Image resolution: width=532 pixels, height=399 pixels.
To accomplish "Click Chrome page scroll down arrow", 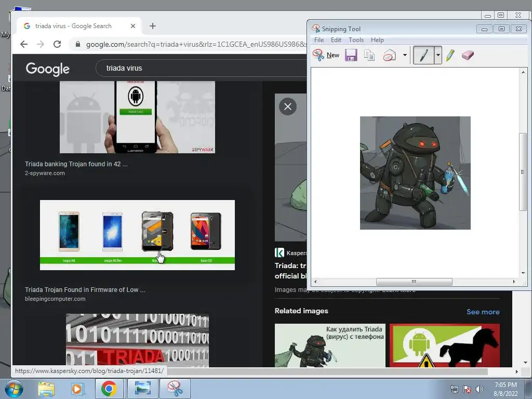I will click(x=526, y=363).
